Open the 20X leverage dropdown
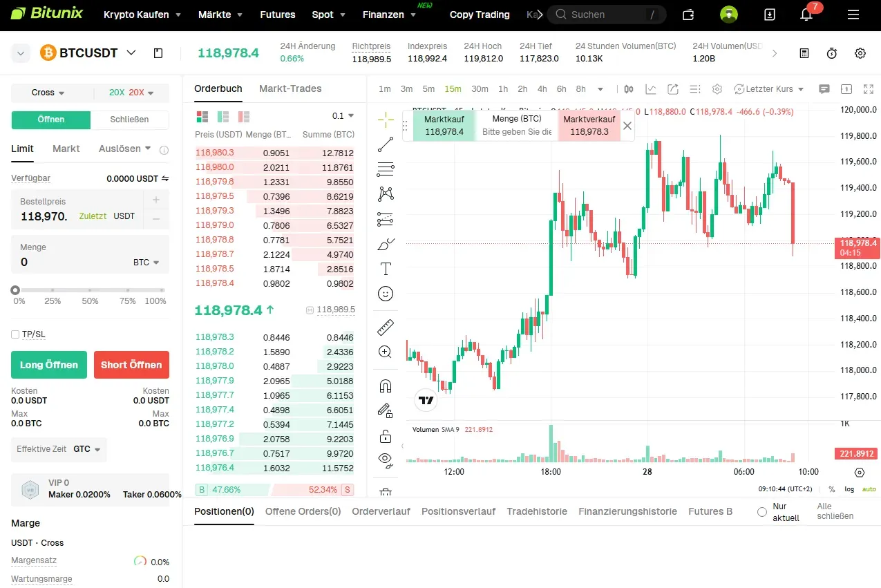 [x=131, y=93]
